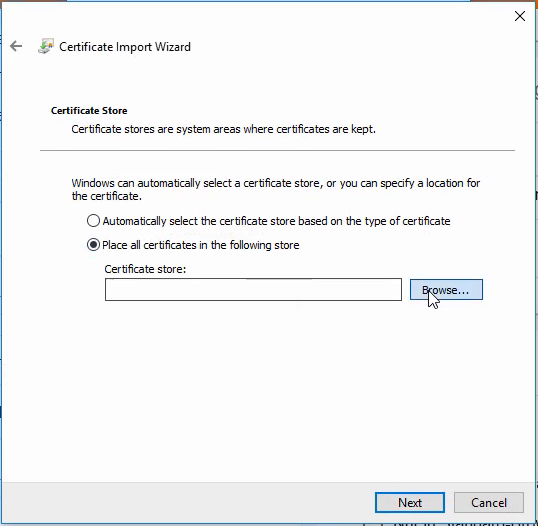538x526 pixels.
Task: Select the Place all certificates radio button
Action: 93,245
